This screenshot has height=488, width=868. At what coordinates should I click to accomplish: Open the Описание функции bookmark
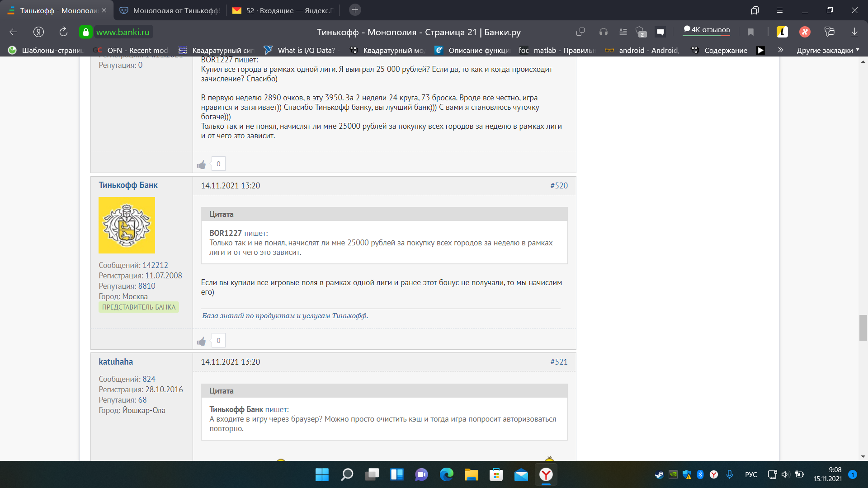472,50
